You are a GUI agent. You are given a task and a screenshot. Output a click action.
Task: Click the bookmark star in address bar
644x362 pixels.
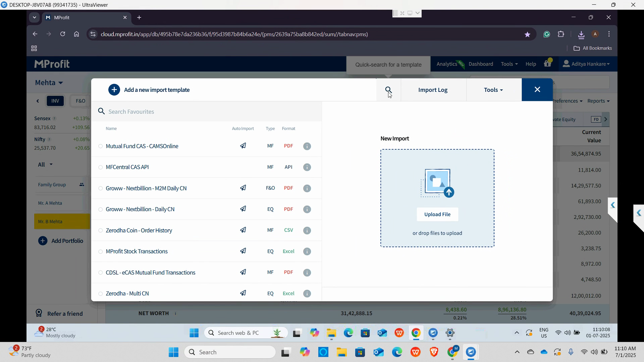point(527,34)
